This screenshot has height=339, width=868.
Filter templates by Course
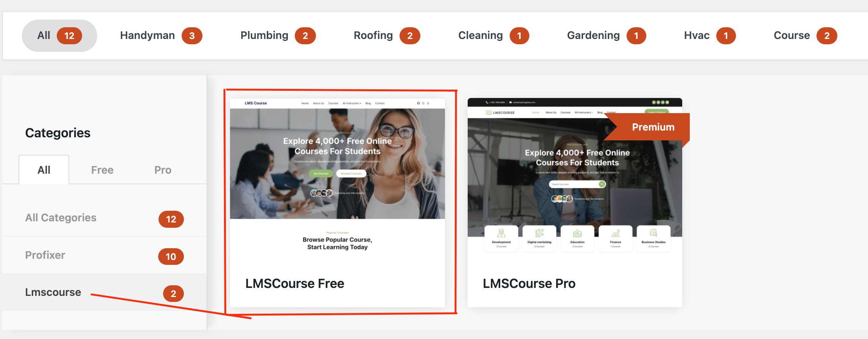[x=805, y=36]
